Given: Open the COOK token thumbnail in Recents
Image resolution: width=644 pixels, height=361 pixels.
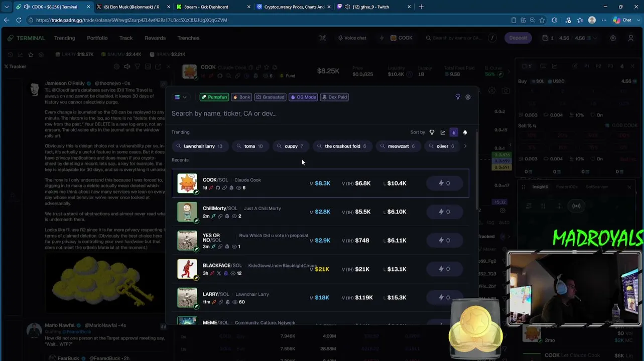Looking at the screenshot, I should (187, 184).
